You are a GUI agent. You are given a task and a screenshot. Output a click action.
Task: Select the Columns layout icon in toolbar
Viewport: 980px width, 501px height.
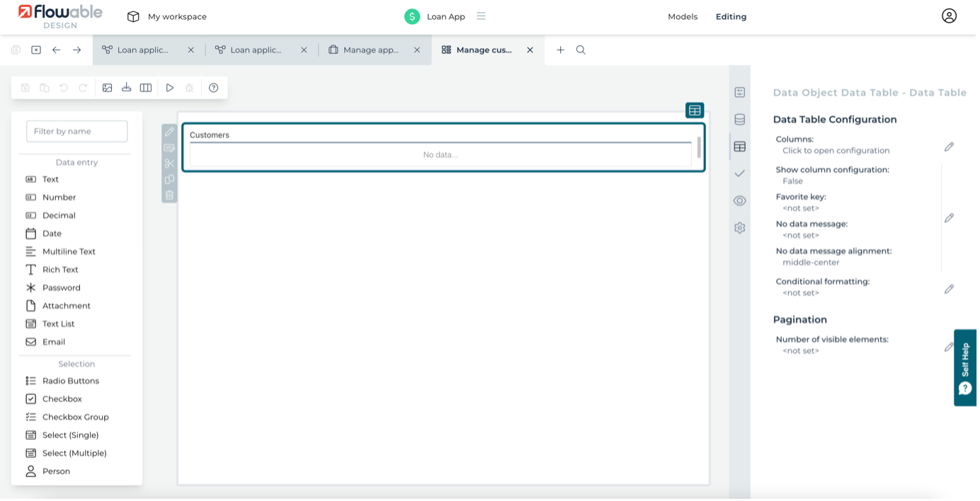[147, 87]
